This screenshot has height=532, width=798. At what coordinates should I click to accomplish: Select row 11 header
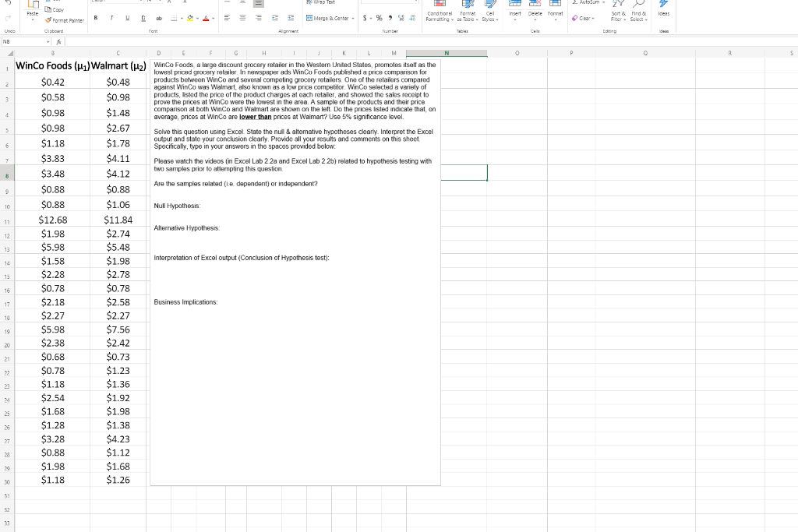click(7, 220)
